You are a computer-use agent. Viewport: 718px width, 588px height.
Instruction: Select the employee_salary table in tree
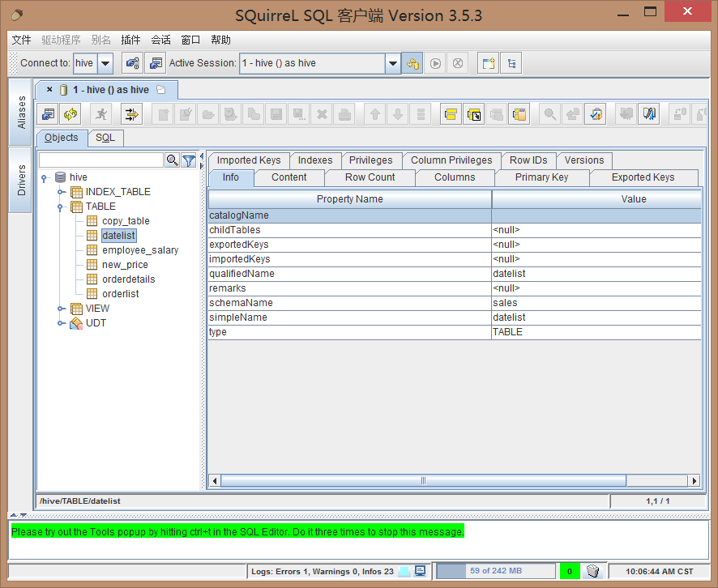[140, 250]
